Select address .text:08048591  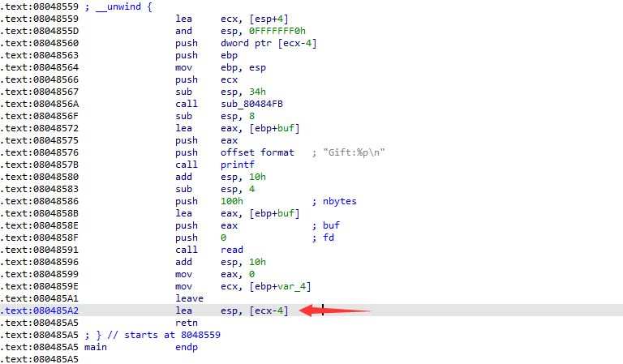(x=39, y=250)
